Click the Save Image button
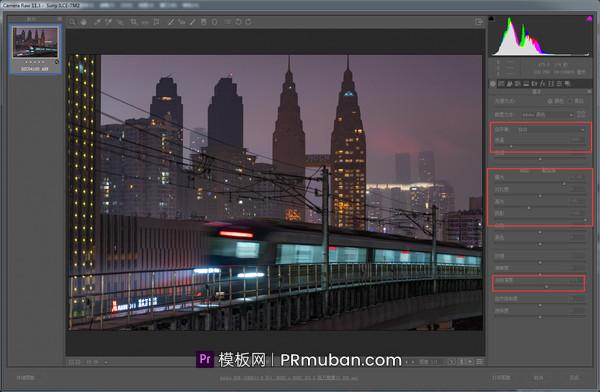Image resolution: width=600 pixels, height=392 pixels. pos(26,377)
